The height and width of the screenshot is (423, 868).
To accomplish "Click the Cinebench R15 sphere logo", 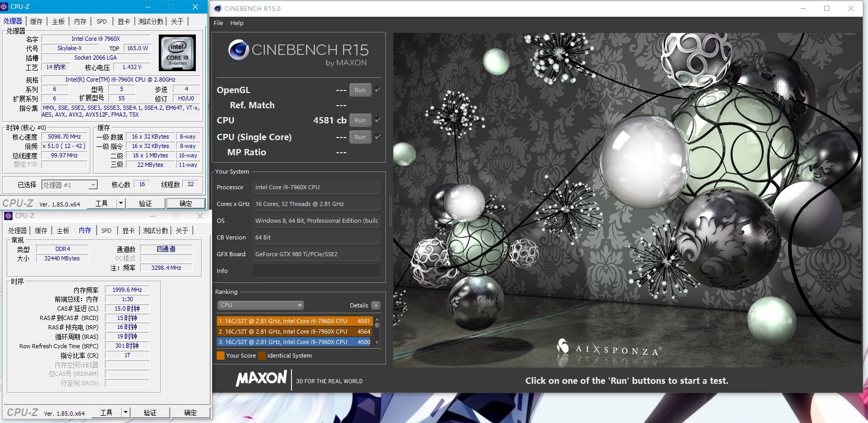I will pyautogui.click(x=238, y=50).
